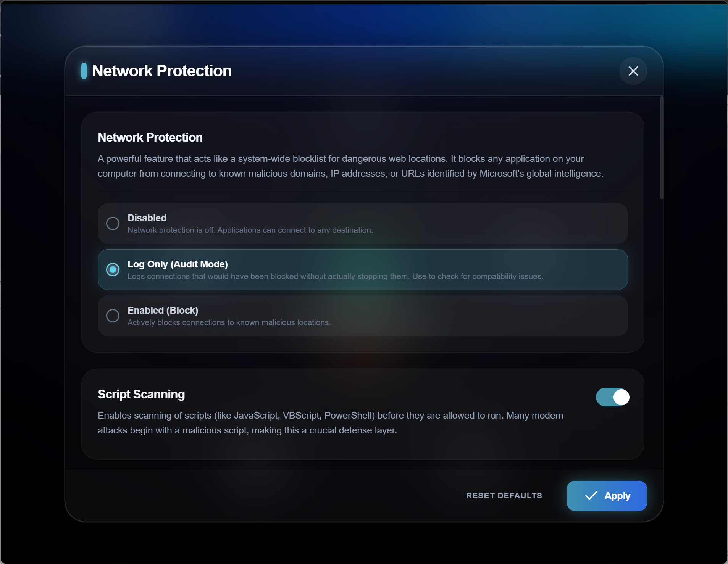Close the Network Protection dialog
The width and height of the screenshot is (728, 564).
[633, 71]
